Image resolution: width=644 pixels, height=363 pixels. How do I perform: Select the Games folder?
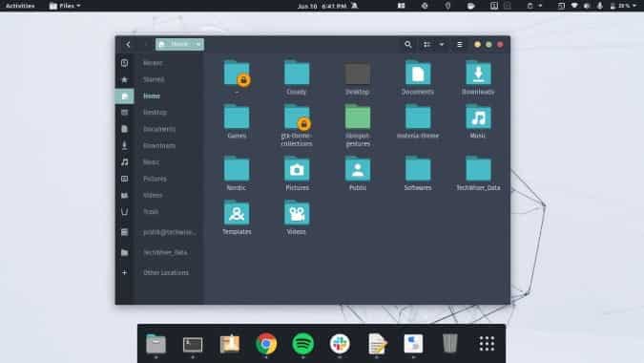coord(237,117)
